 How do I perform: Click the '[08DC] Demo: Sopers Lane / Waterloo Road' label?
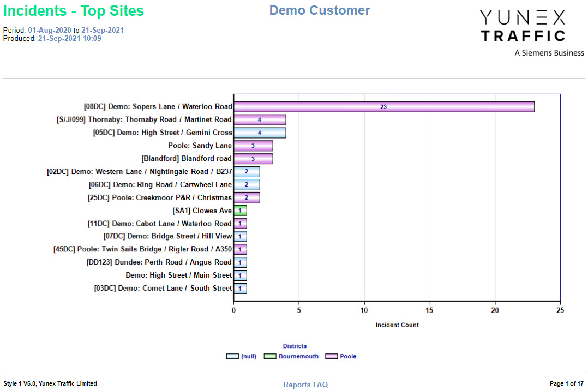(158, 106)
